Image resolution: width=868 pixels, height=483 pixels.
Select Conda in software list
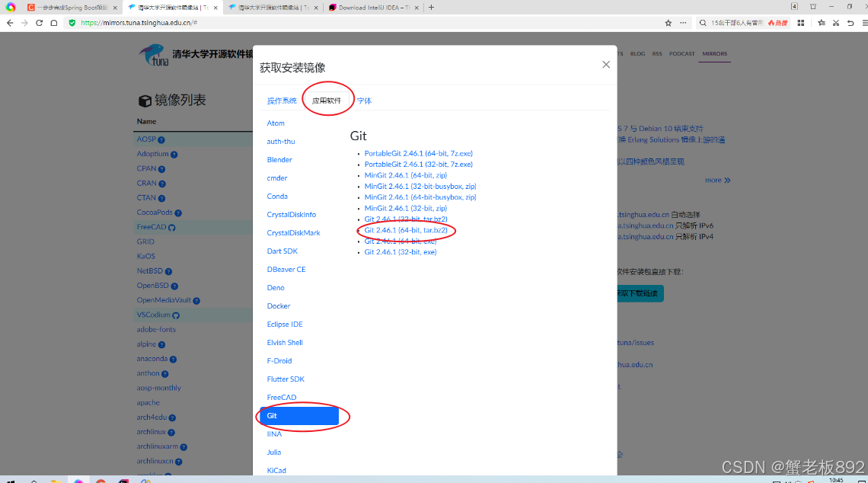point(277,196)
